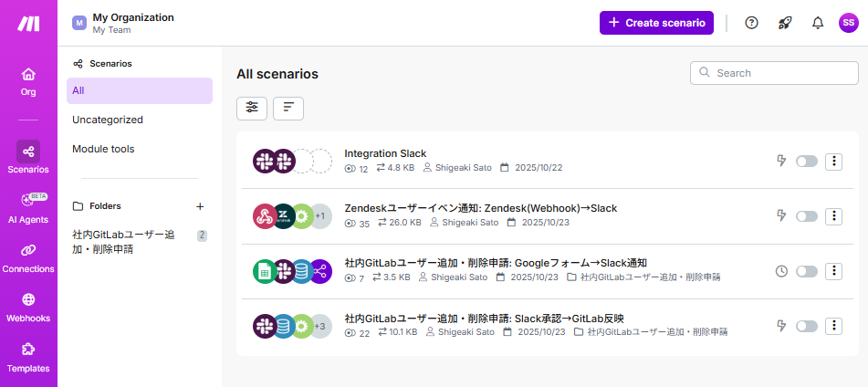Image resolution: width=868 pixels, height=387 pixels.
Task: Open more options for Slack承認→GitLab反映 scenario
Action: (833, 326)
